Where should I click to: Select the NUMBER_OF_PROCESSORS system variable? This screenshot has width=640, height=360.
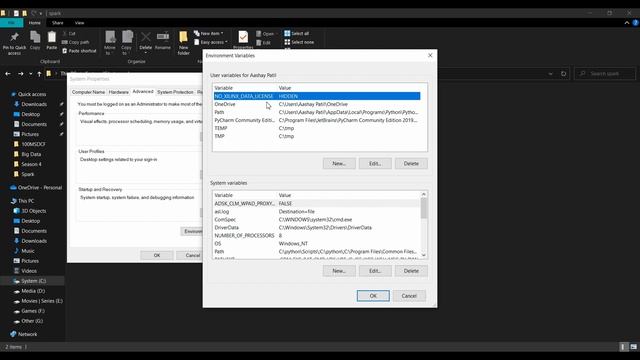[317, 236]
